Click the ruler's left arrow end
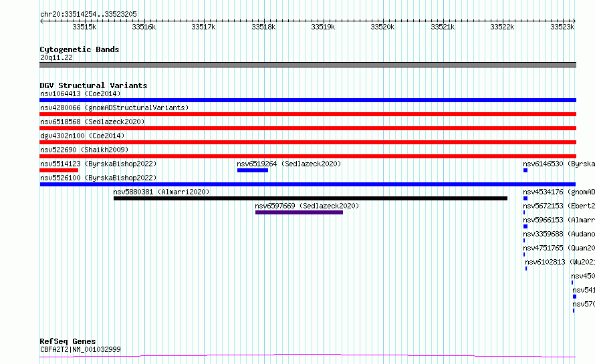595x364 pixels. pos(41,21)
